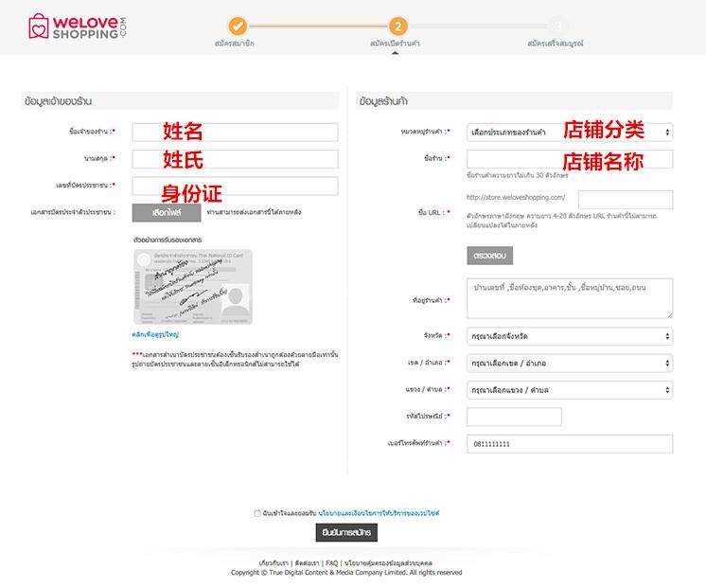
Task: Click the grey file upload button
Action: (167, 212)
